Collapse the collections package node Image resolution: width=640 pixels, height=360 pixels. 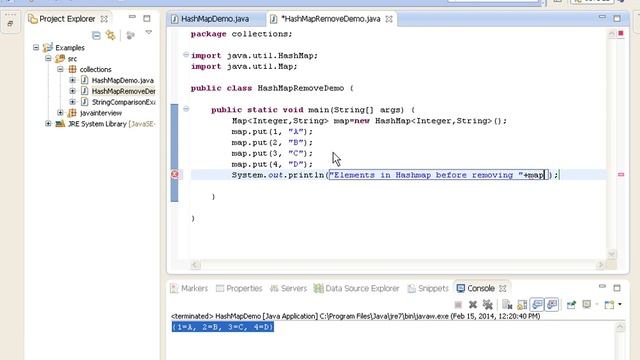(60, 69)
